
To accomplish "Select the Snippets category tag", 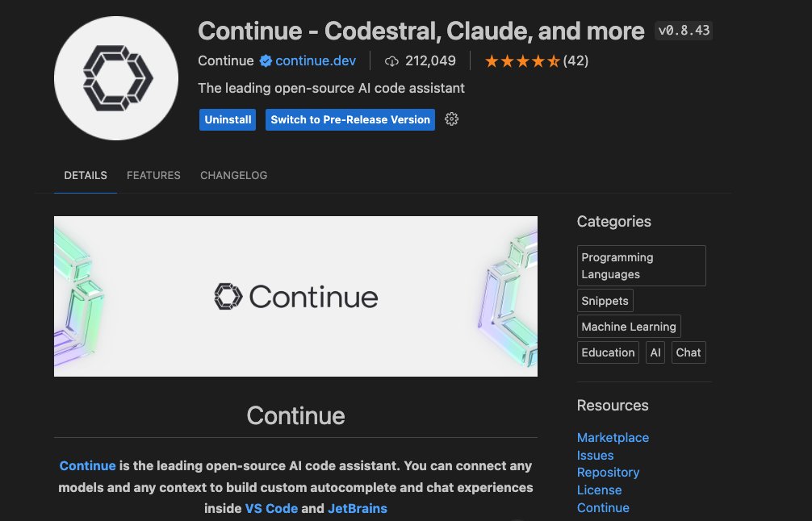I will 605,301.
